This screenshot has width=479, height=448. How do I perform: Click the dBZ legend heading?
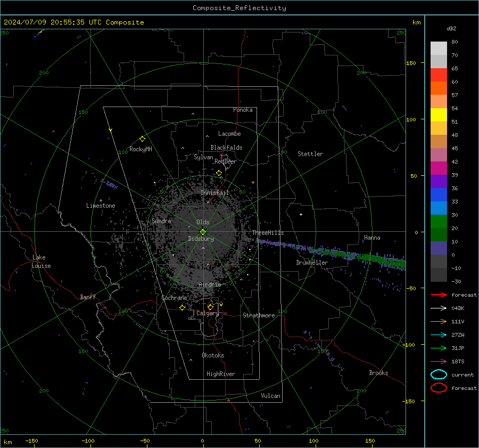(x=451, y=28)
